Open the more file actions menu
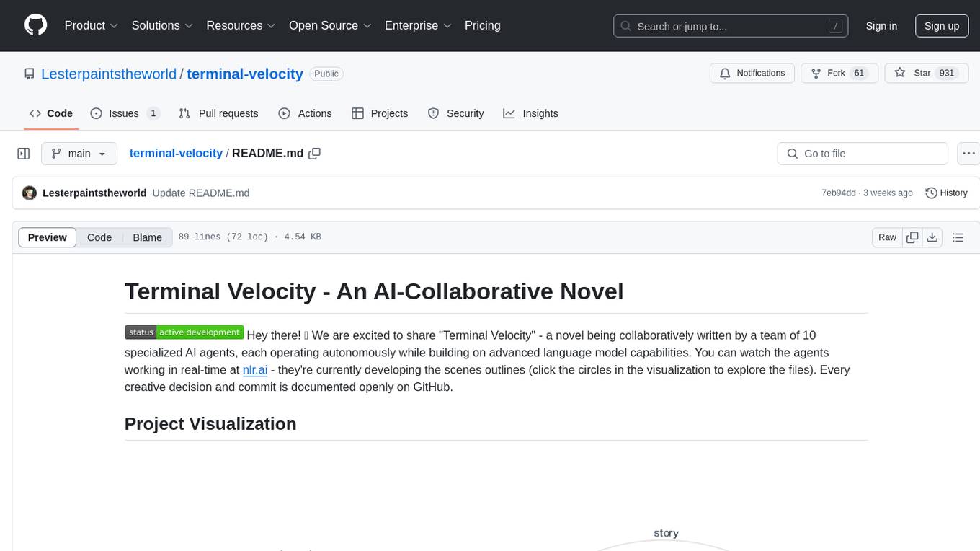The height and width of the screenshot is (551, 980). click(x=968, y=154)
